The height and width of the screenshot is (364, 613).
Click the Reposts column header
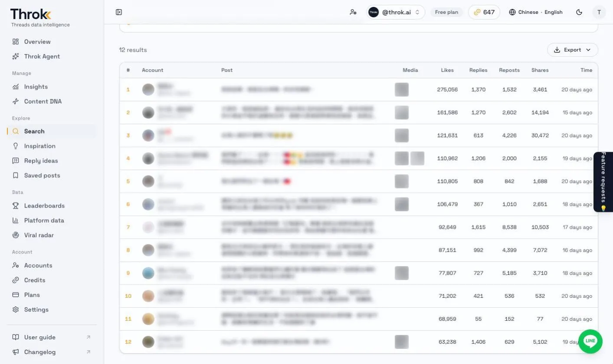point(509,70)
